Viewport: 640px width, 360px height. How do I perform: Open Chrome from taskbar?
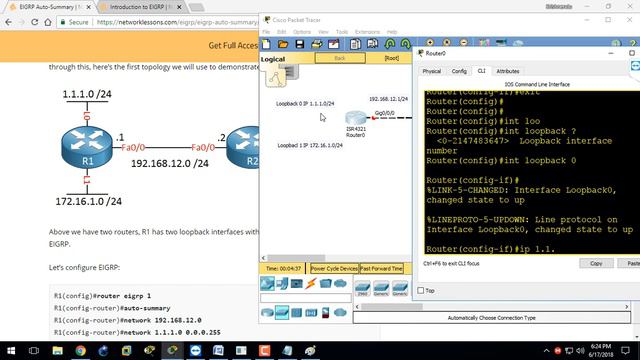pyautogui.click(x=80, y=351)
